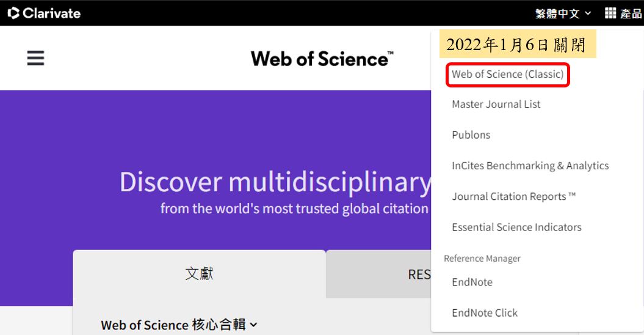644x335 pixels.
Task: Select Publons from products menu
Action: (x=471, y=135)
